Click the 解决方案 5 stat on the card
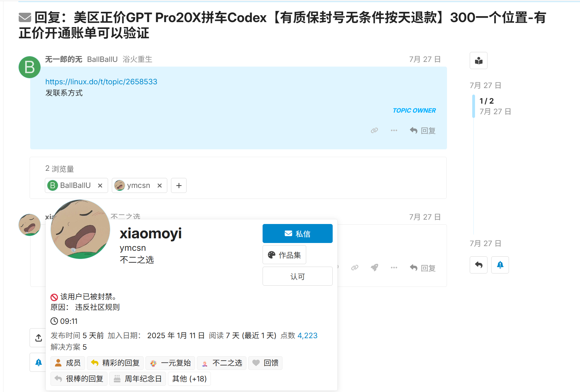Viewport: 580px width, 392px height. [x=69, y=347]
